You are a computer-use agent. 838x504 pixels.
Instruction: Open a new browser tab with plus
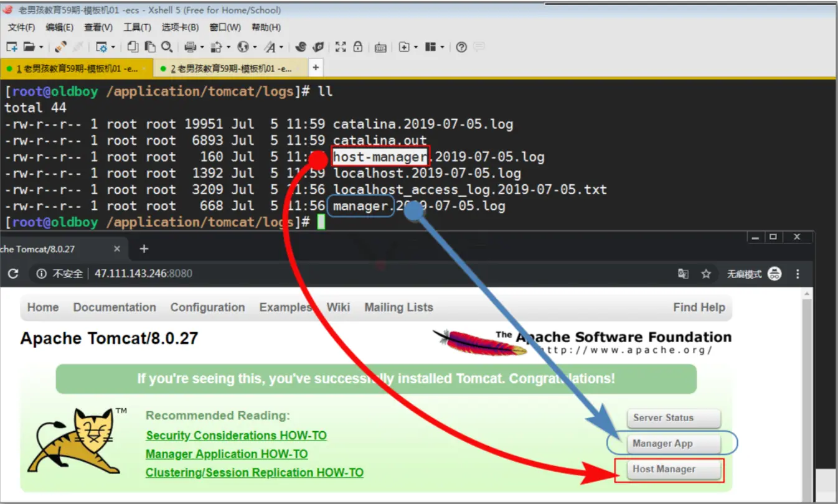144,249
